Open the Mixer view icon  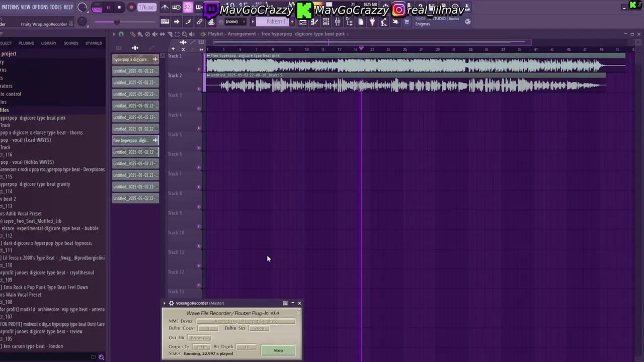click(x=338, y=22)
